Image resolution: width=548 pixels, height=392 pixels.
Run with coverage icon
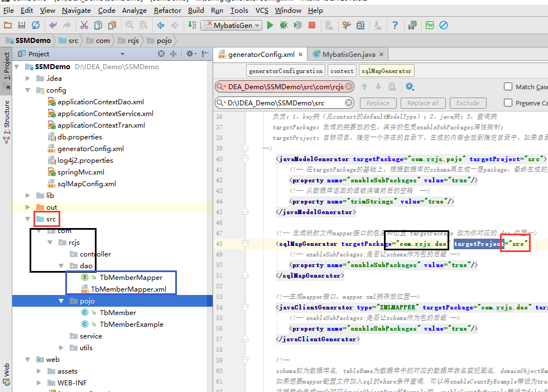click(x=298, y=25)
